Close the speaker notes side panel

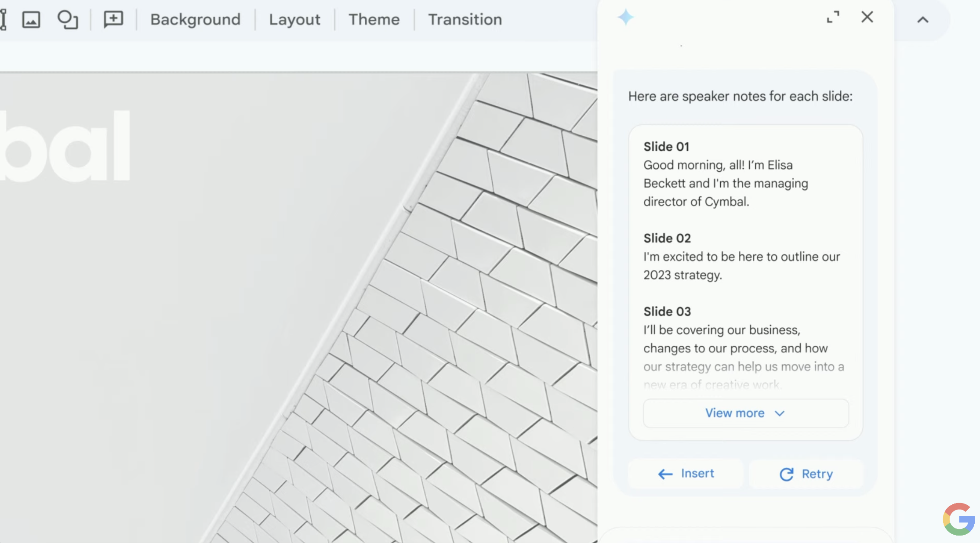pyautogui.click(x=867, y=17)
